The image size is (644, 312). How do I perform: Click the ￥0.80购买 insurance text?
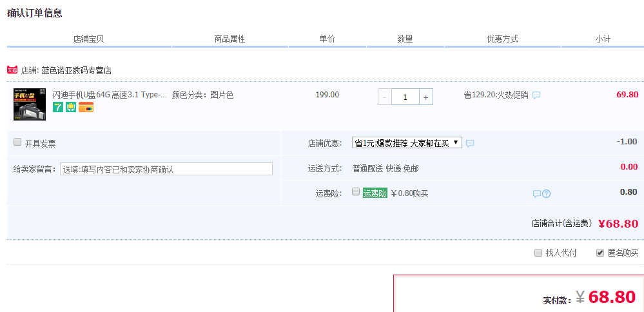point(409,193)
